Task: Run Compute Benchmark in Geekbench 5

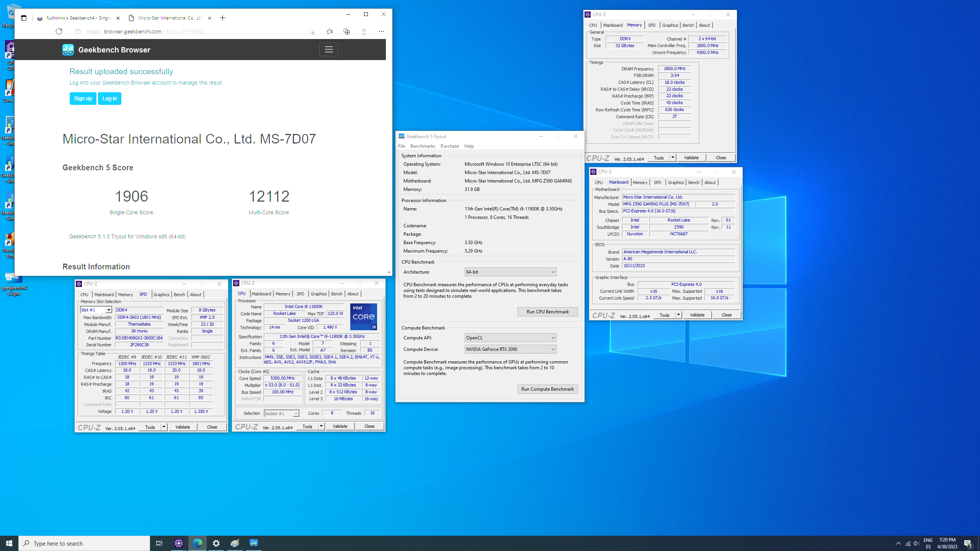Action: point(547,389)
